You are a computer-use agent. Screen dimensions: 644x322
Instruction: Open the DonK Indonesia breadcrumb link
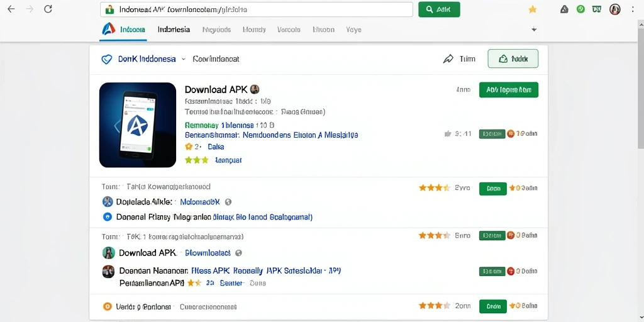coord(147,59)
